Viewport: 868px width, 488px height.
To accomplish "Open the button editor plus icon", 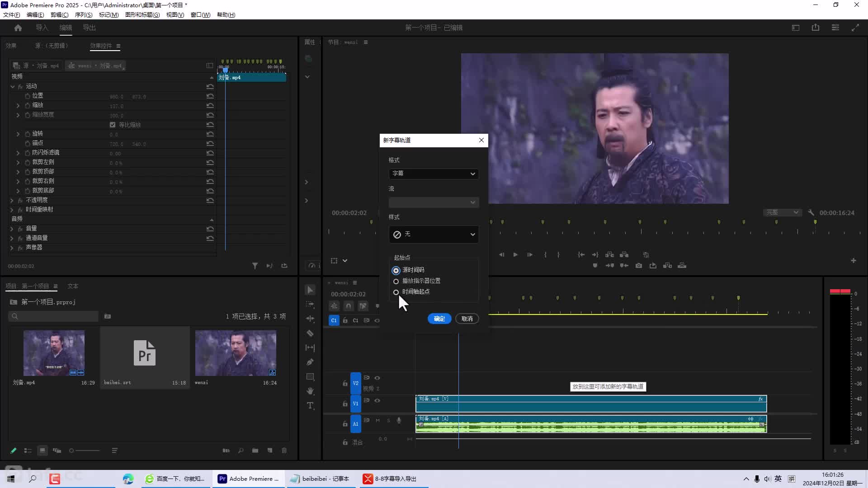I will point(854,260).
